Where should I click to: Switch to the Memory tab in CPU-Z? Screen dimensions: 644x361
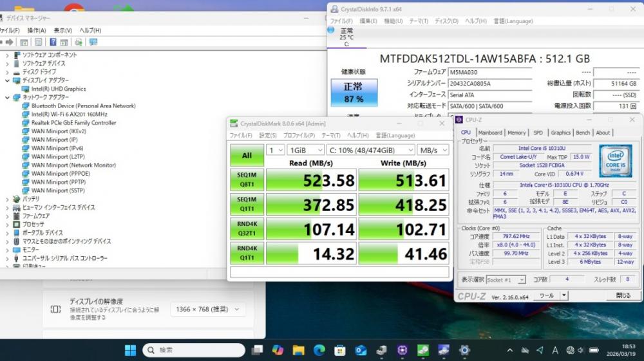click(x=516, y=133)
